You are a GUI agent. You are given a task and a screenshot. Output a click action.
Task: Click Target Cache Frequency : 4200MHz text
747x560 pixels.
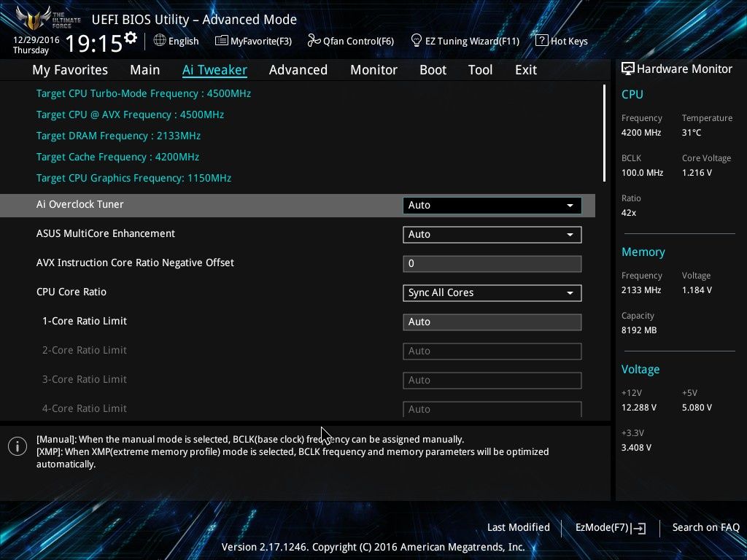(117, 157)
